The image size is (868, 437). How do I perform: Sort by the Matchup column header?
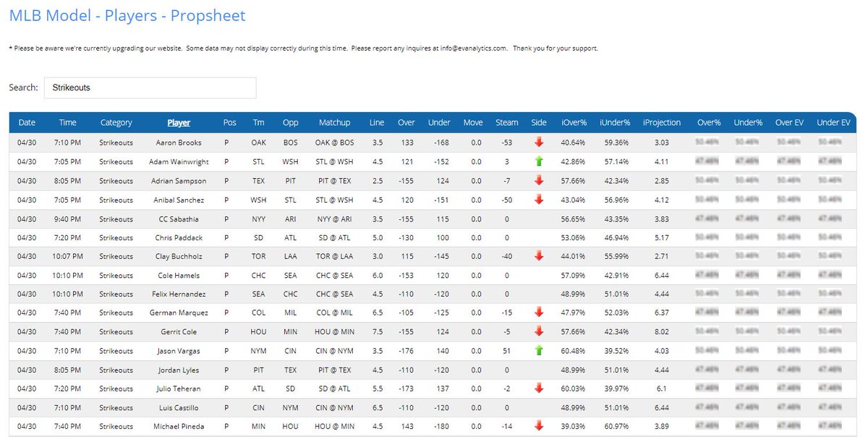coord(335,122)
